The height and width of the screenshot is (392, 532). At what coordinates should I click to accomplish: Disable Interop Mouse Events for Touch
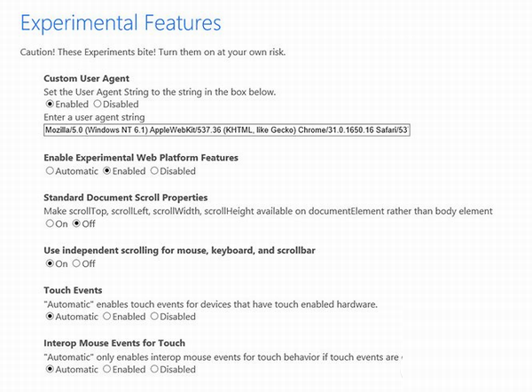click(x=154, y=369)
